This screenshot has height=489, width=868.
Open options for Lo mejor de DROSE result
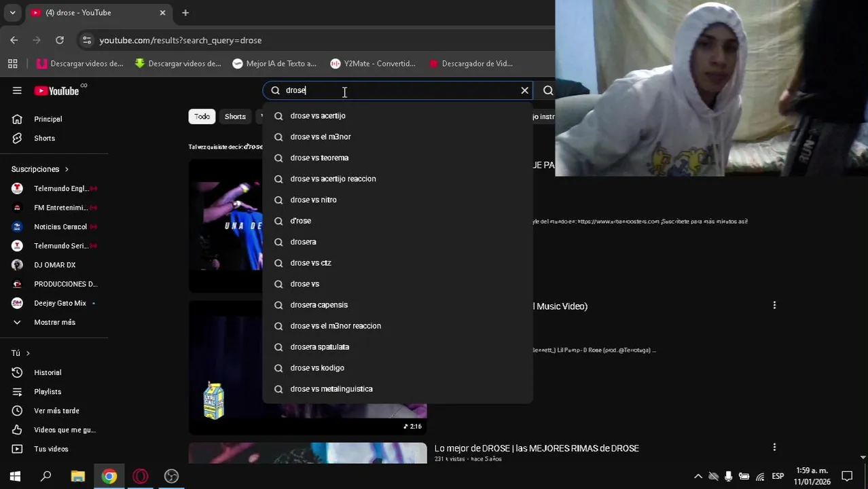pos(774,447)
